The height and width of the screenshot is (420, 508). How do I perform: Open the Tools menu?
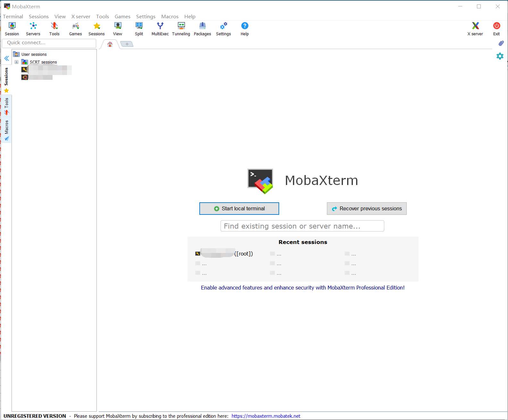point(103,16)
